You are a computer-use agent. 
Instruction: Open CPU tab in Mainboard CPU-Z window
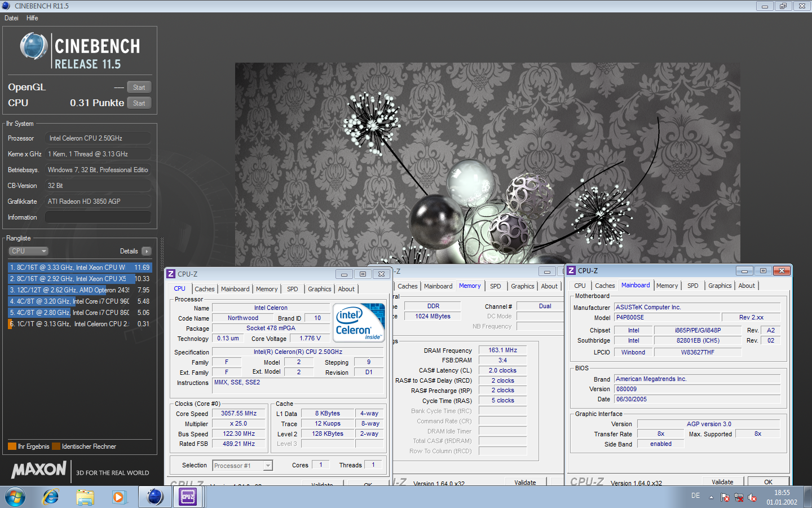tap(580, 286)
